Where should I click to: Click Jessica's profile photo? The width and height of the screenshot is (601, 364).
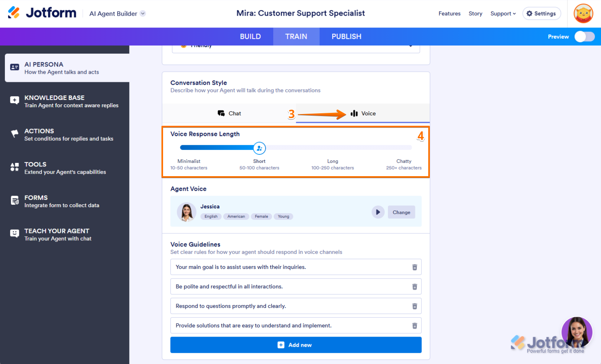tap(186, 212)
